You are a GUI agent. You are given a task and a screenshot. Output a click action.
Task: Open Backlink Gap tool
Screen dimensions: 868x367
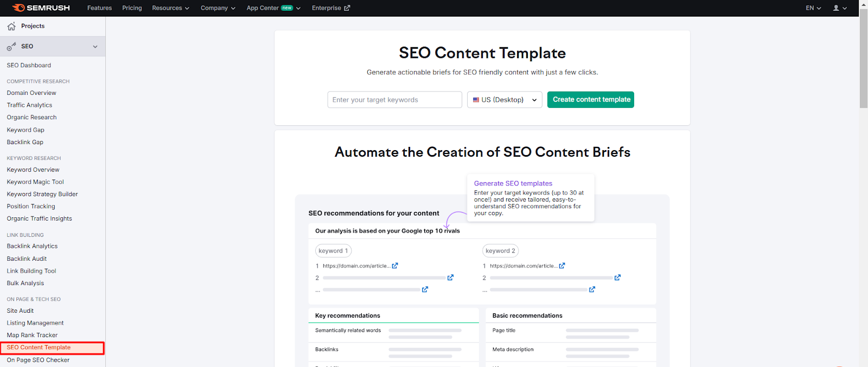[25, 142]
